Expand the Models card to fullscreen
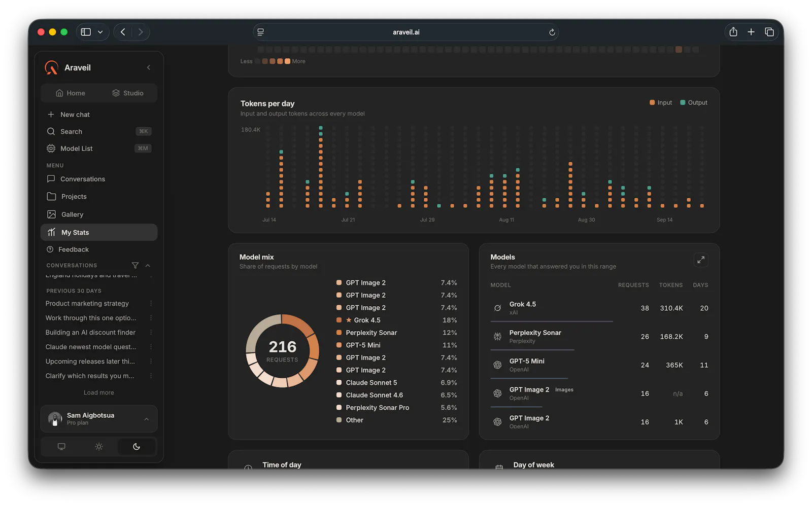812x506 pixels. [701, 260]
